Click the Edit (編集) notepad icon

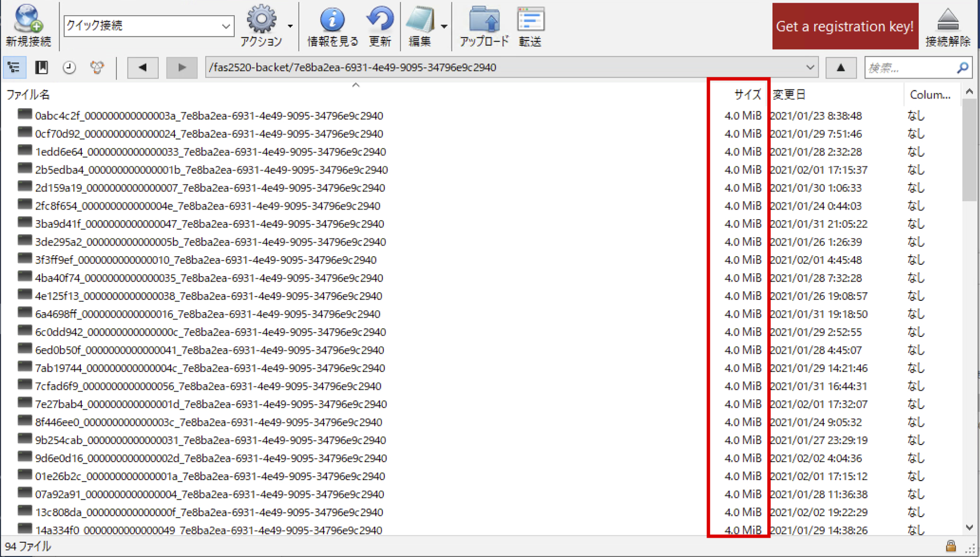pos(420,19)
